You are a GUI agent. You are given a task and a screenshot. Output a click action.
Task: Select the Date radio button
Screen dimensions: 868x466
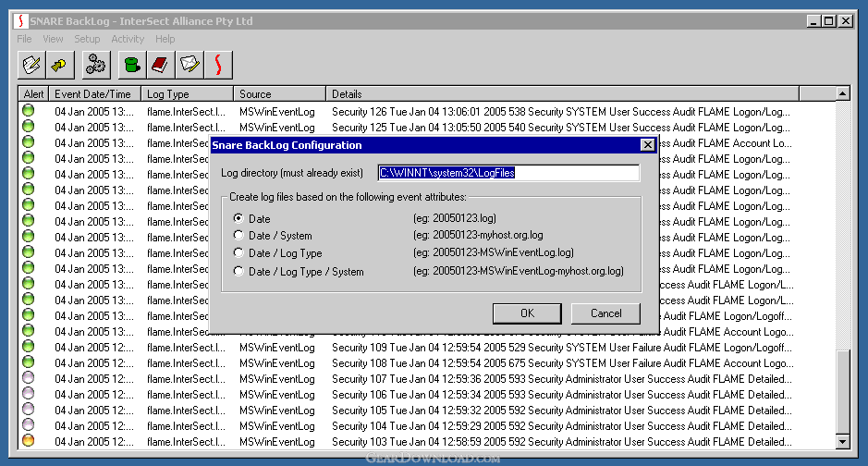[238, 218]
